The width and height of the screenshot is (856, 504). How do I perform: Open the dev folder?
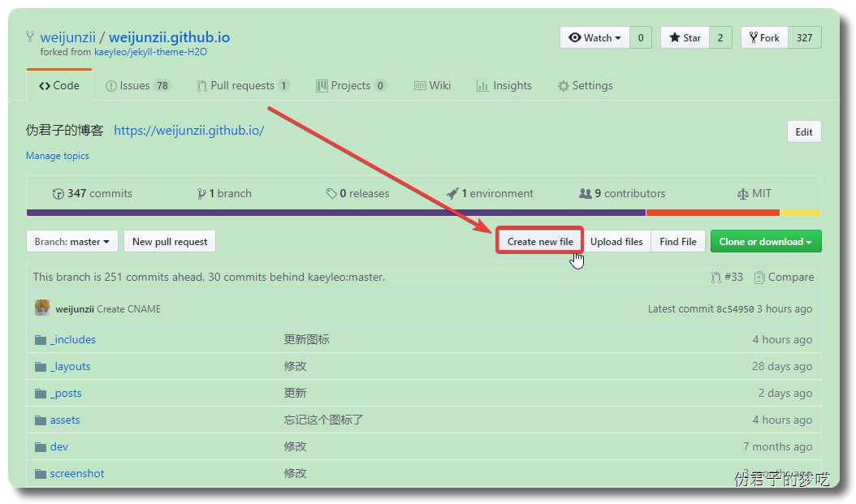tap(59, 446)
